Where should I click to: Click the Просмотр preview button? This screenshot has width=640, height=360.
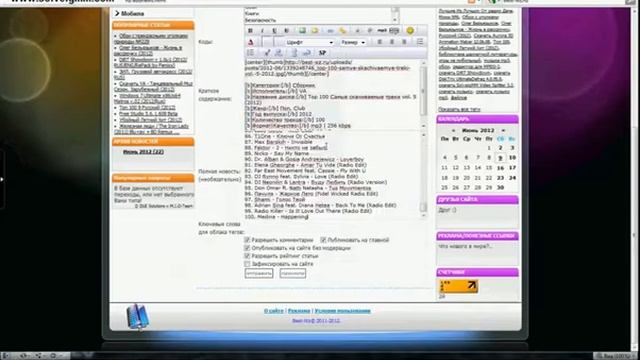click(x=293, y=273)
